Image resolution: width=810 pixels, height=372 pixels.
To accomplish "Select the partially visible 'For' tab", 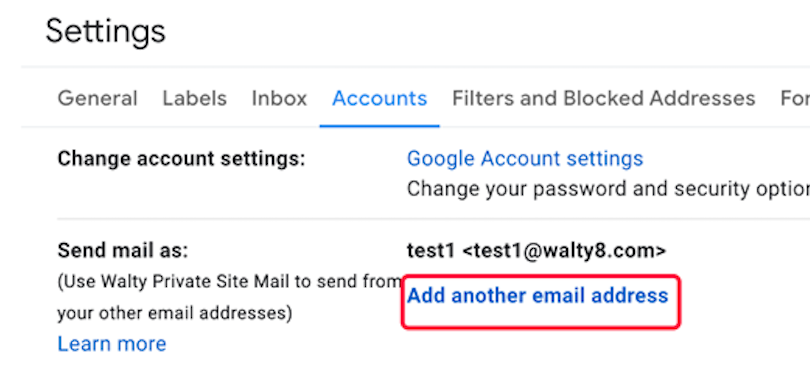I will pyautogui.click(x=795, y=98).
